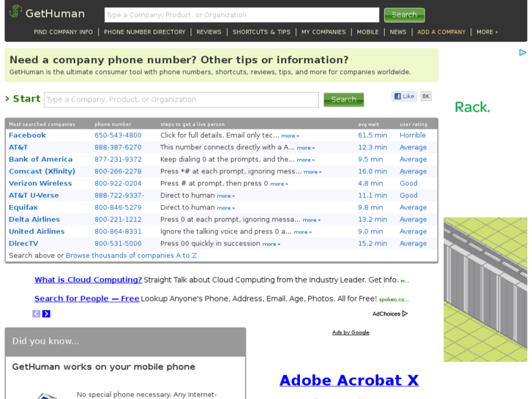Click Equifax phone number 800-846-5279
The width and height of the screenshot is (532, 399).
pos(118,207)
